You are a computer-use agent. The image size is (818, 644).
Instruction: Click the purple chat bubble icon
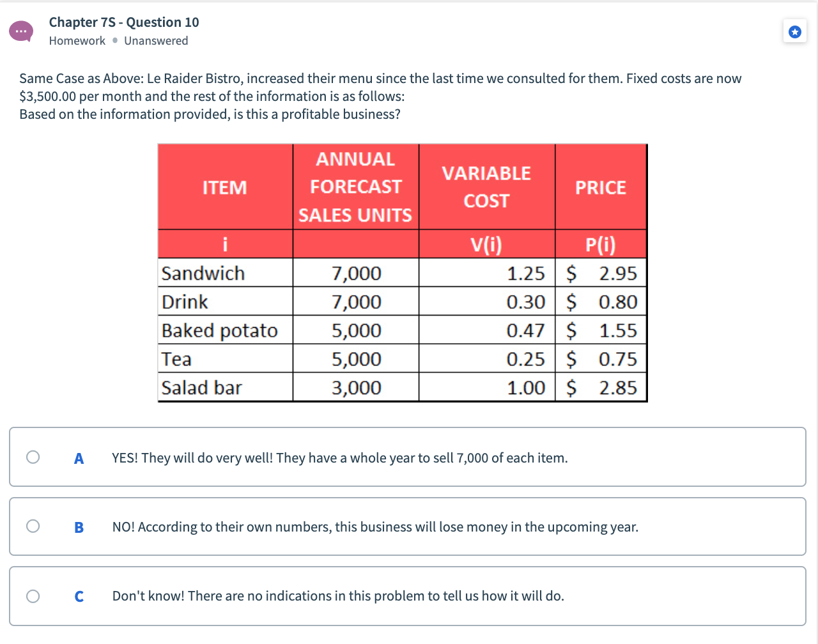tap(21, 31)
